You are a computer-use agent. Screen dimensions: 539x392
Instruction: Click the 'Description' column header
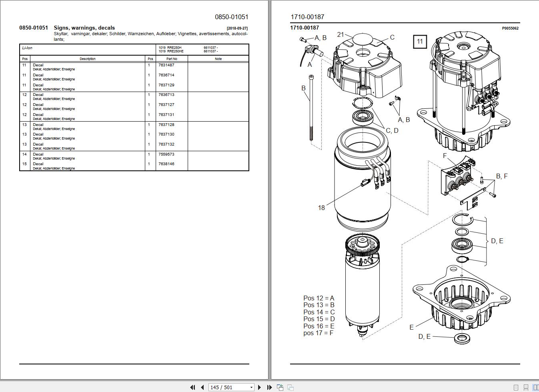pyautogui.click(x=88, y=59)
